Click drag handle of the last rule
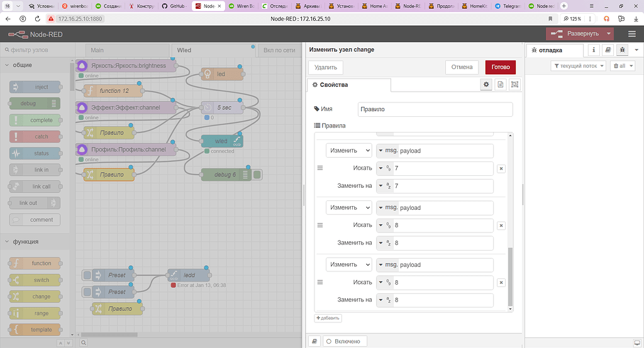Image resolution: width=644 pixels, height=348 pixels. (319, 283)
